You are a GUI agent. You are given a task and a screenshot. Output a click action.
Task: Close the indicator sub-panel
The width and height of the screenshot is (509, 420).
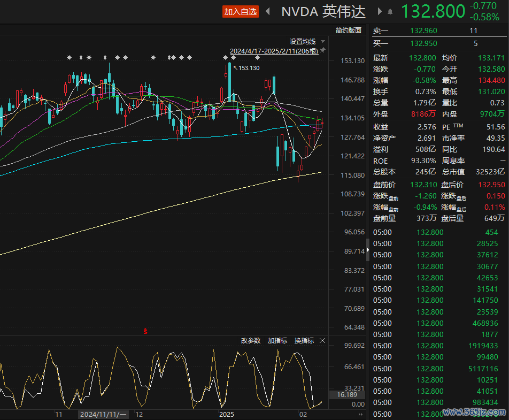click(x=322, y=340)
